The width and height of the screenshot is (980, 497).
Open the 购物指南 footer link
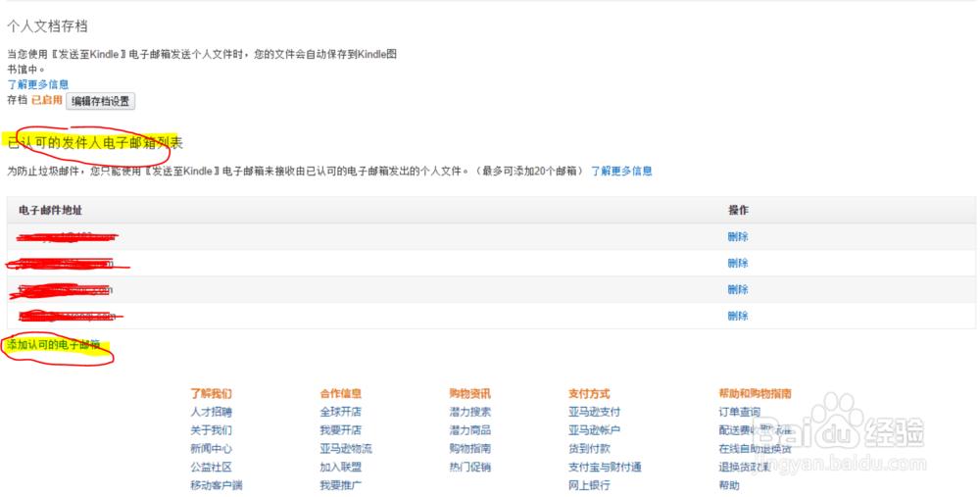click(470, 449)
